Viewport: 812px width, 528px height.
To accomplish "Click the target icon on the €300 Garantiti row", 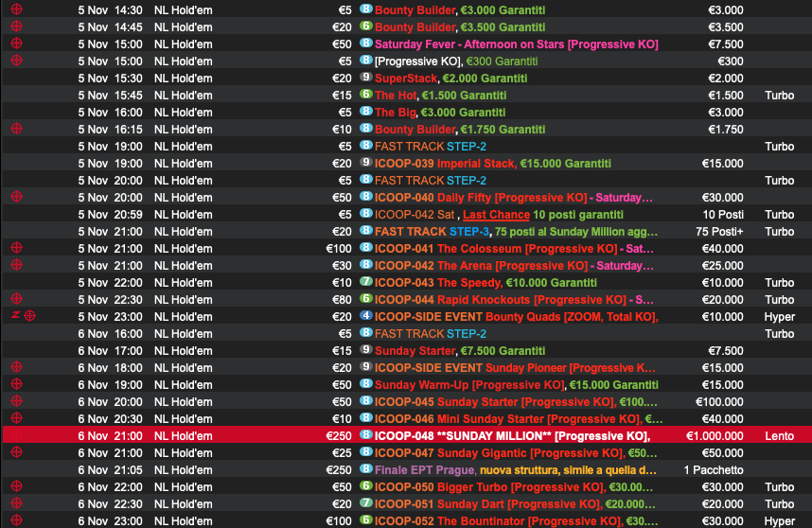I will click(17, 61).
